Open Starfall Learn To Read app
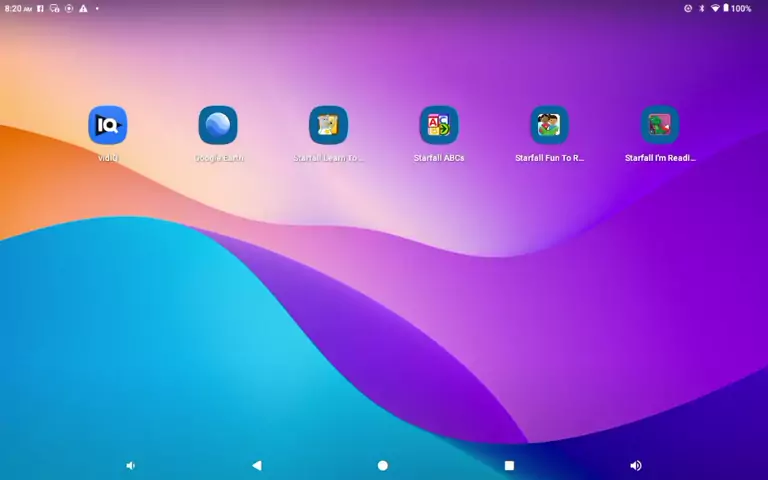The height and width of the screenshot is (480, 768). tap(328, 125)
